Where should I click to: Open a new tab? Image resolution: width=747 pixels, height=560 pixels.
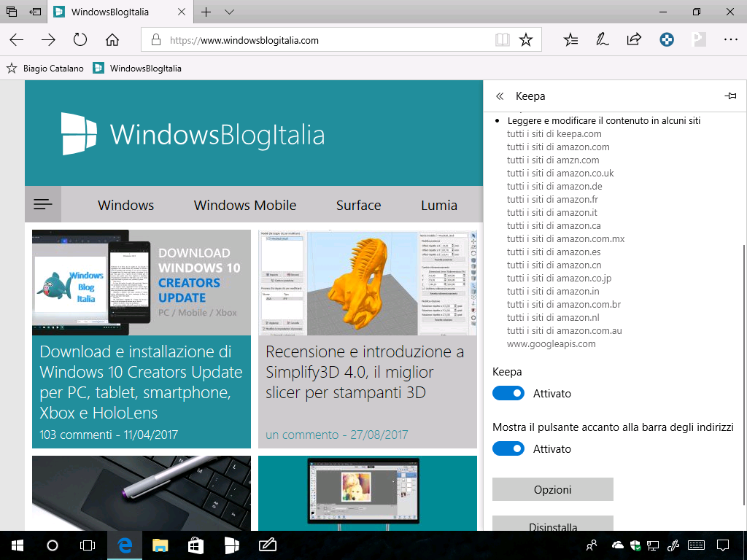[x=206, y=12]
